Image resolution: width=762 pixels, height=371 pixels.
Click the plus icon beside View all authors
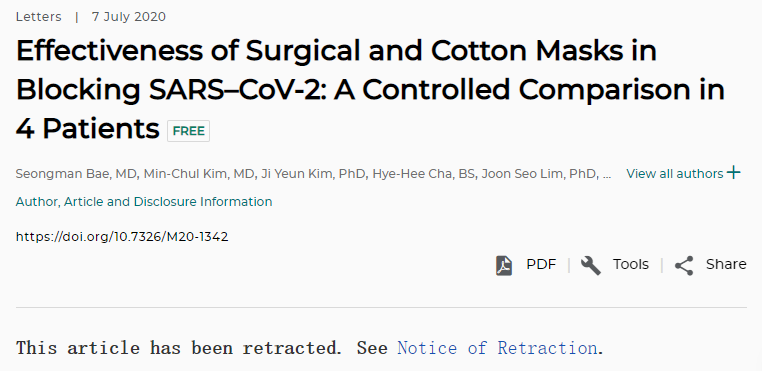tap(734, 173)
